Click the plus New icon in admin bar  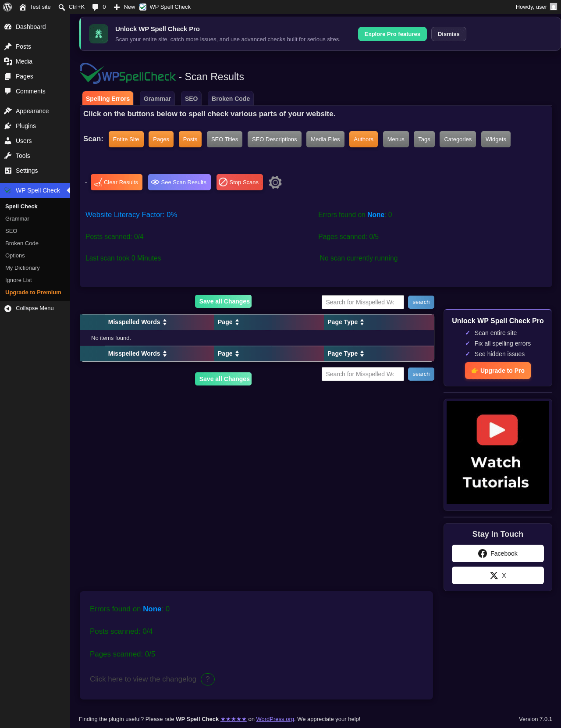[x=117, y=7]
